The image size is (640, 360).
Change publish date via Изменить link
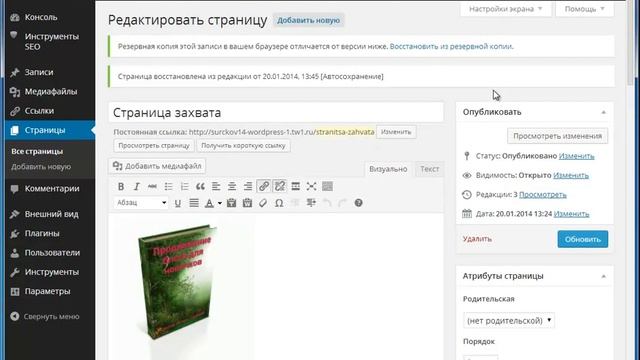pyautogui.click(x=571, y=214)
